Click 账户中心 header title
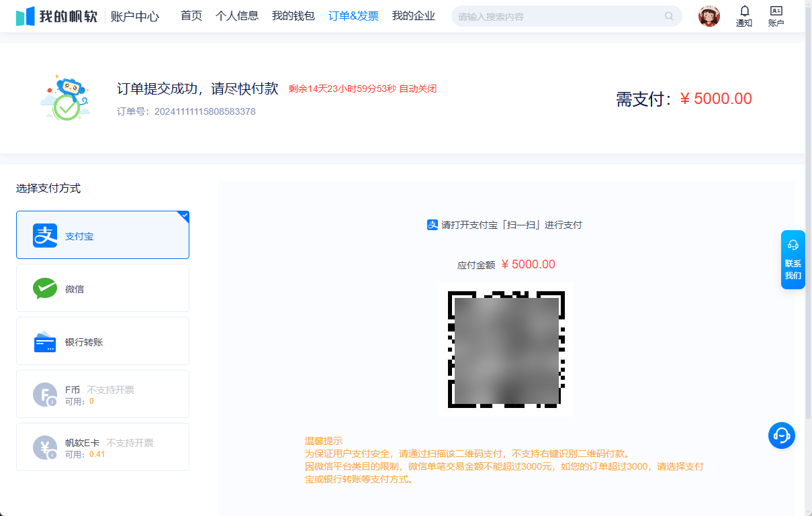This screenshot has width=812, height=516. (x=135, y=17)
